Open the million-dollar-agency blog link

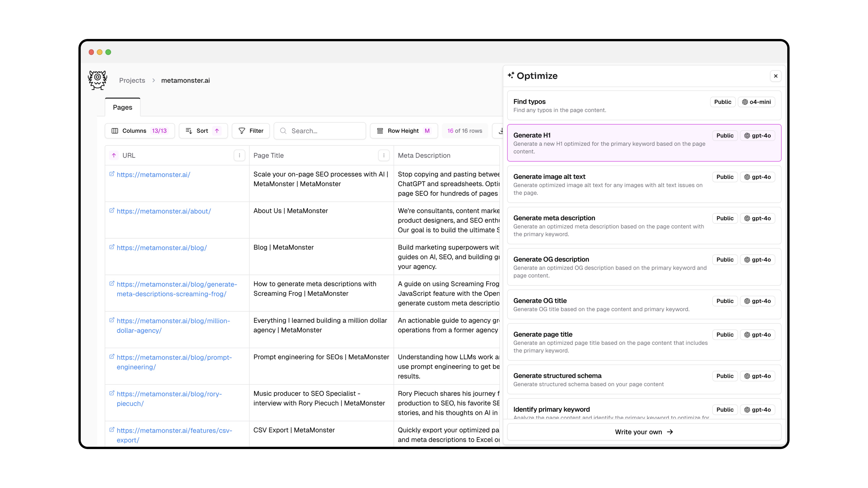pos(173,326)
